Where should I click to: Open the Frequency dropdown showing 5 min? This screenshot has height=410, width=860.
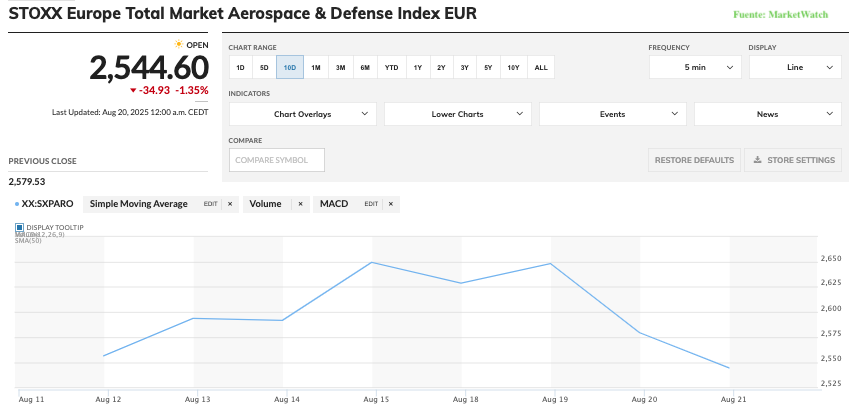click(694, 67)
